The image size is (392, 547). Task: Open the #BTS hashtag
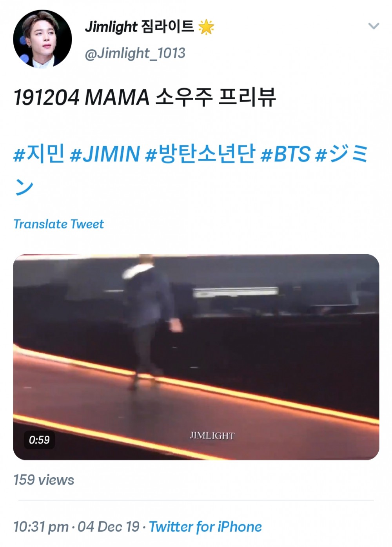click(x=285, y=154)
